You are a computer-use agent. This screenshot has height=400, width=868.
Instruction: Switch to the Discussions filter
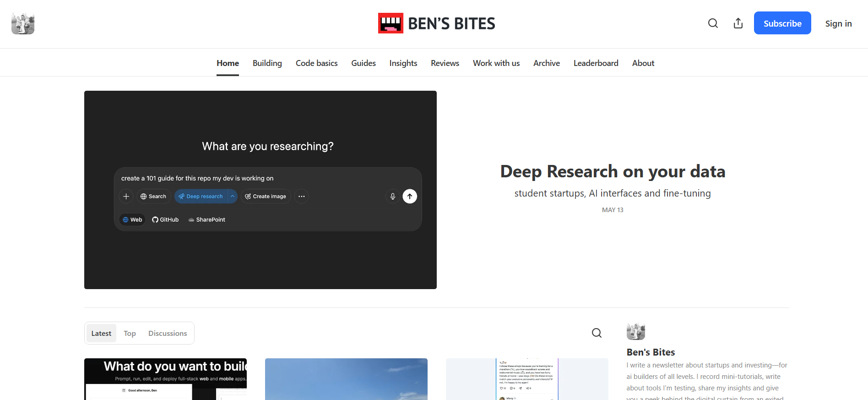point(168,334)
